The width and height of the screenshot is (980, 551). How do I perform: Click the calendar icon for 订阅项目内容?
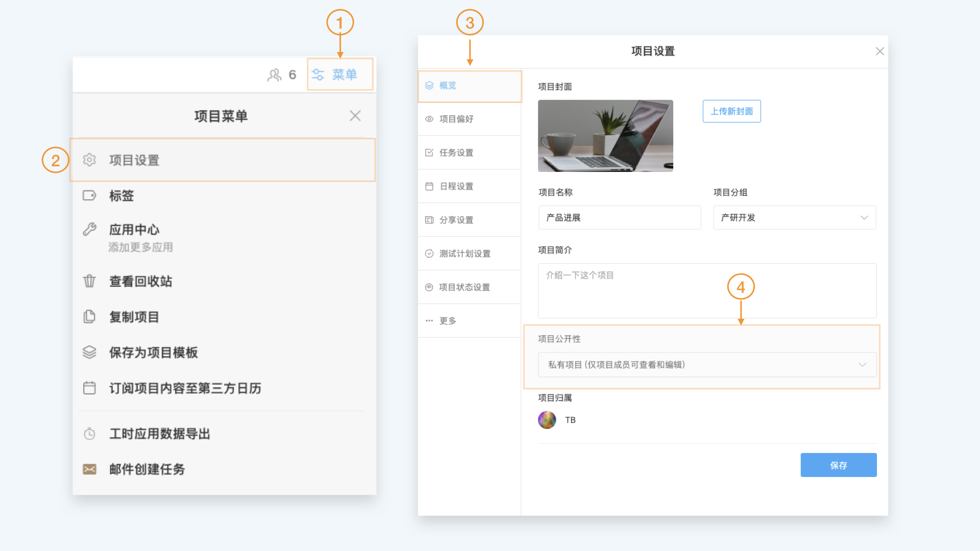pyautogui.click(x=89, y=388)
